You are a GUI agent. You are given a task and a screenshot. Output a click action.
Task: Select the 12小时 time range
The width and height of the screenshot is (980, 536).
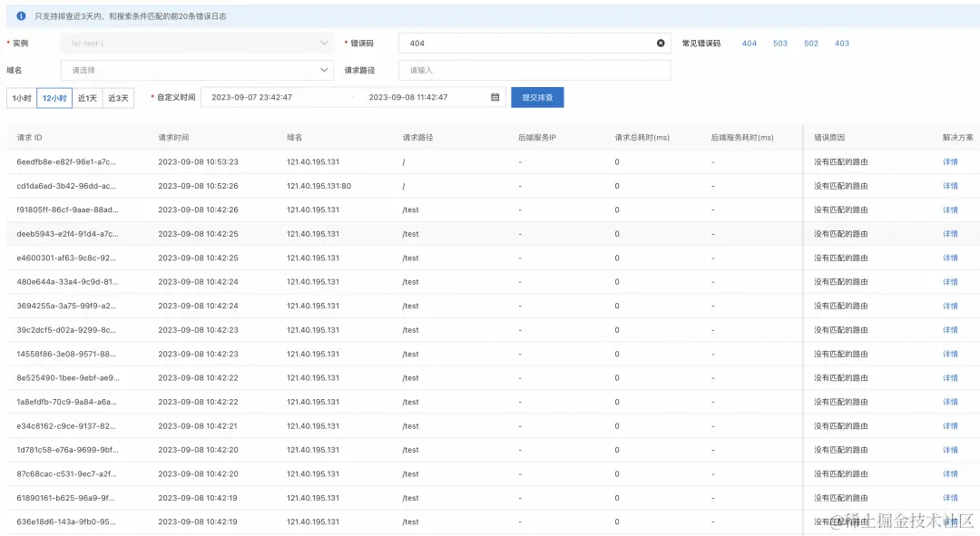(54, 98)
